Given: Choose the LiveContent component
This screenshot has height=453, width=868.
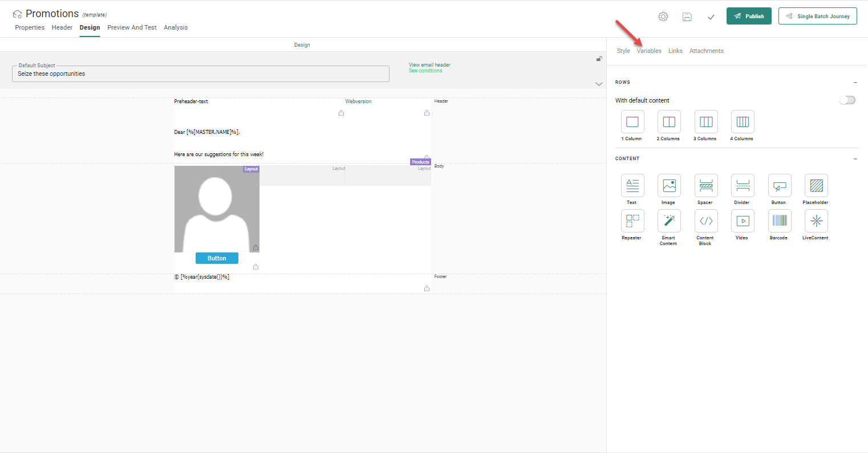Looking at the screenshot, I should point(816,221).
